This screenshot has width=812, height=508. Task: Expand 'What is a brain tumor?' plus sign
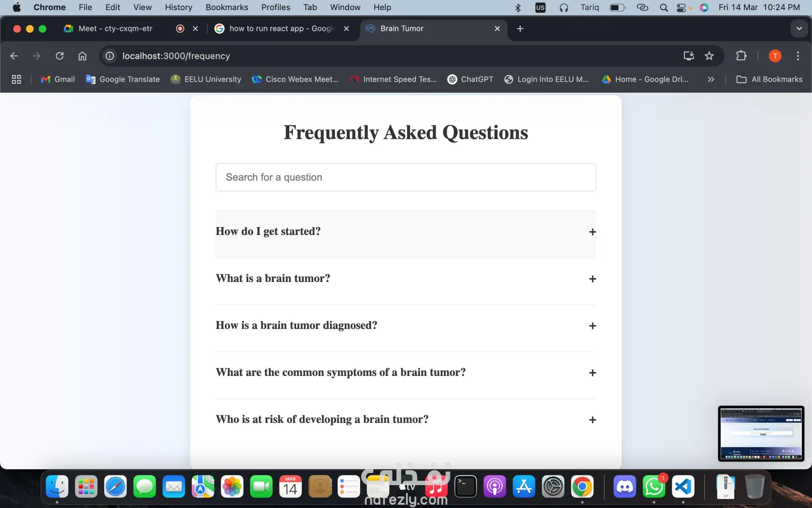click(x=592, y=279)
